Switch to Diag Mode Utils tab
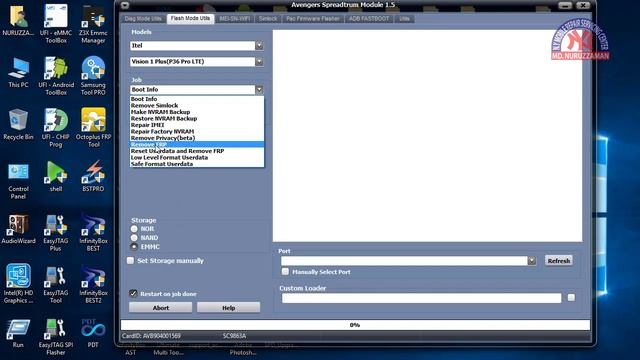The image size is (640, 360). click(x=143, y=19)
